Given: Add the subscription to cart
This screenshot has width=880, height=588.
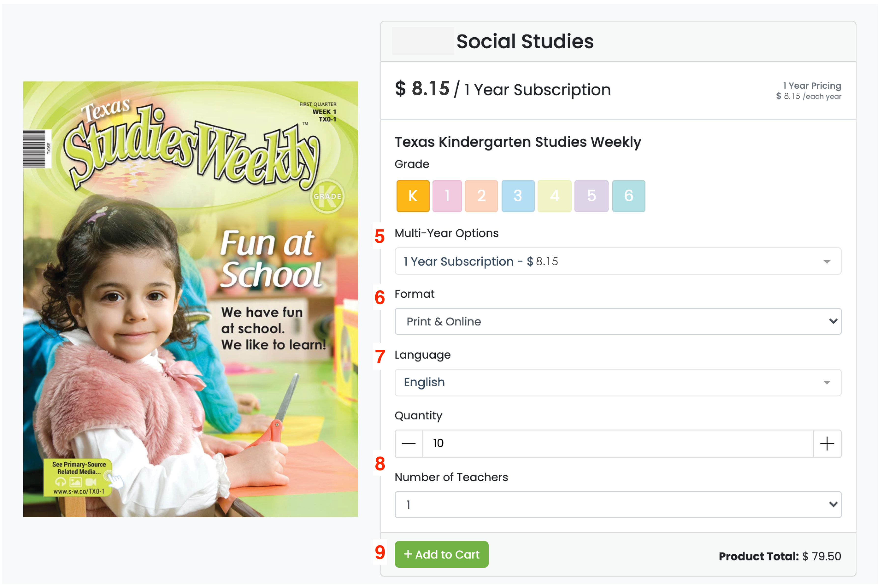Looking at the screenshot, I should click(x=441, y=554).
